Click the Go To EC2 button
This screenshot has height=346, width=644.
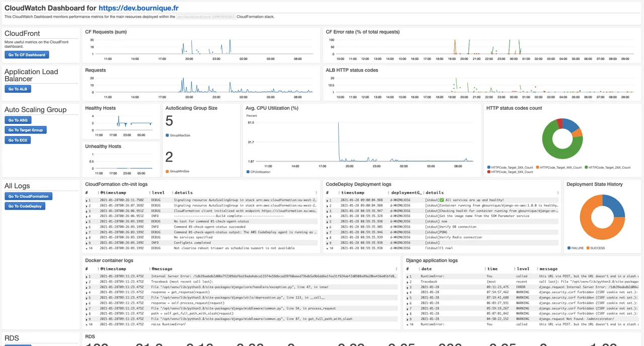coord(18,140)
